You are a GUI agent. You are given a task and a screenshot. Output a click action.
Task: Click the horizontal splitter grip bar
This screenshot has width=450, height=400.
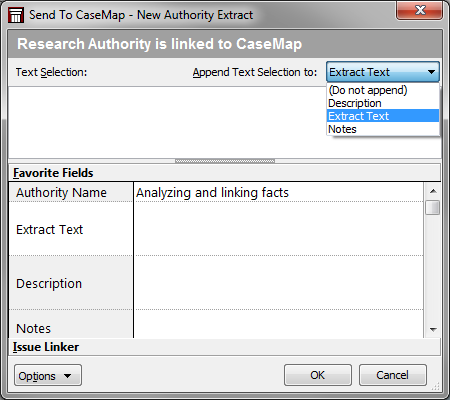tap(225, 161)
